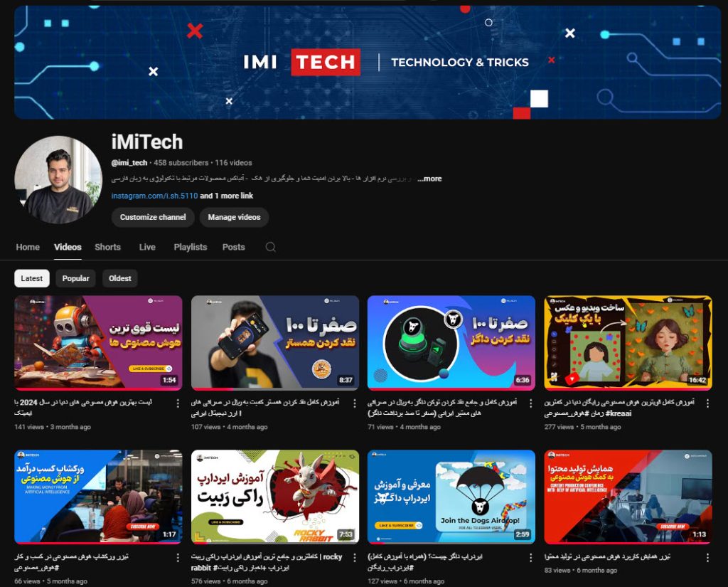Open three-dot menu for the 127-views Dogs airdrop video

(x=530, y=557)
